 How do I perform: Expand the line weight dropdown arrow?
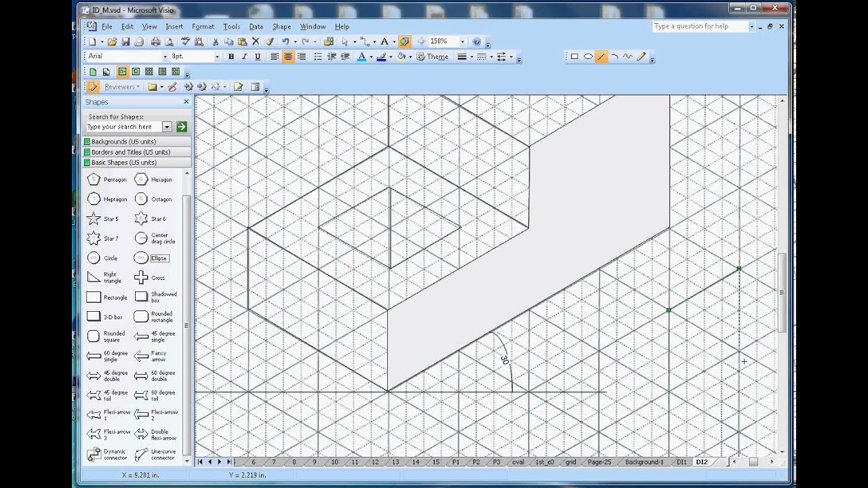click(x=472, y=57)
